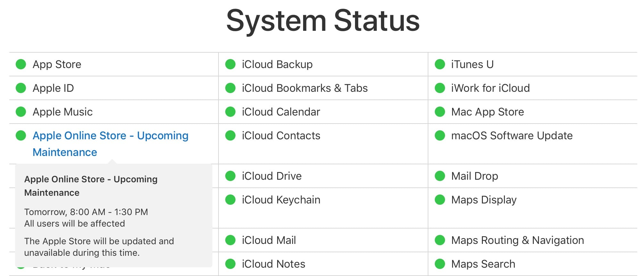Click the green status dot beside Maps Display
Screen dimensions: 644x276
440,200
